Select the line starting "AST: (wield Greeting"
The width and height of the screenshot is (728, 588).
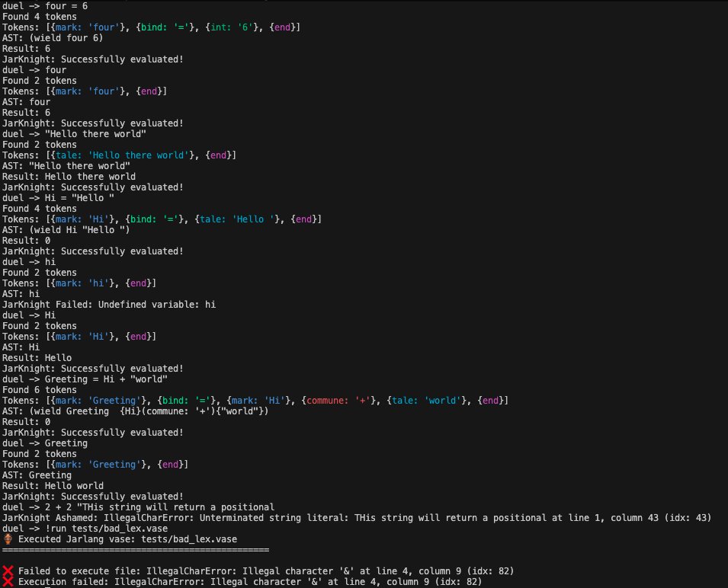(136, 411)
